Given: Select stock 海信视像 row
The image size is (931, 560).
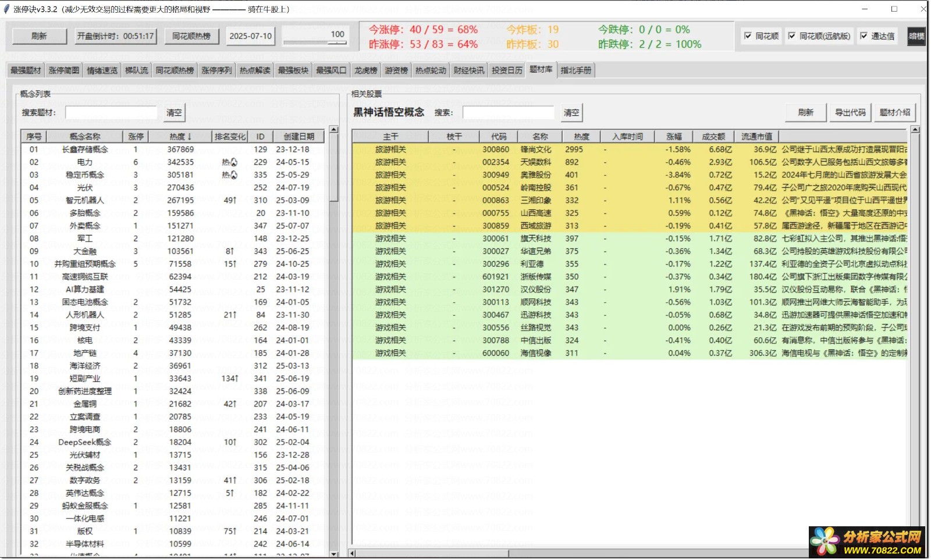Looking at the screenshot, I should (x=630, y=353).
